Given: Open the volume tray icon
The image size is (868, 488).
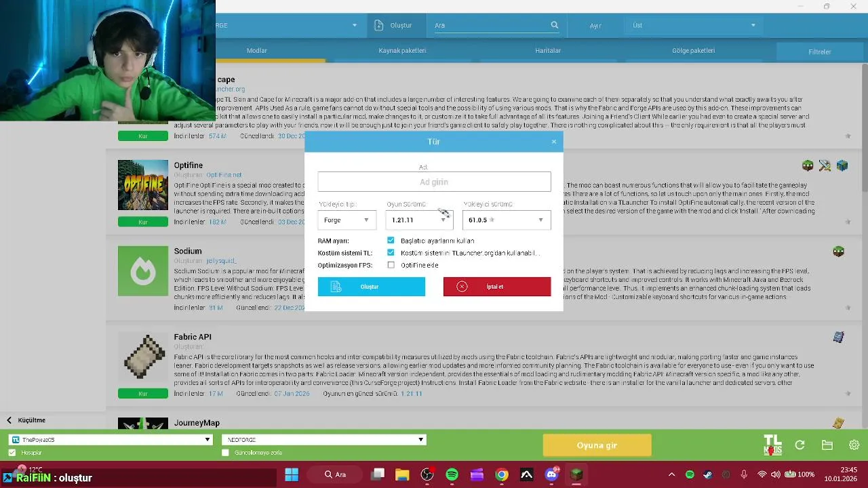Looking at the screenshot, I should click(x=776, y=474).
